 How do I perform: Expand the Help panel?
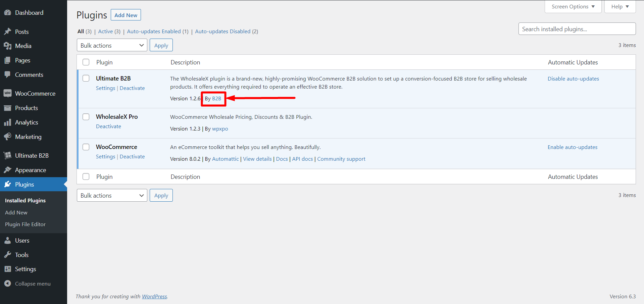coord(620,7)
